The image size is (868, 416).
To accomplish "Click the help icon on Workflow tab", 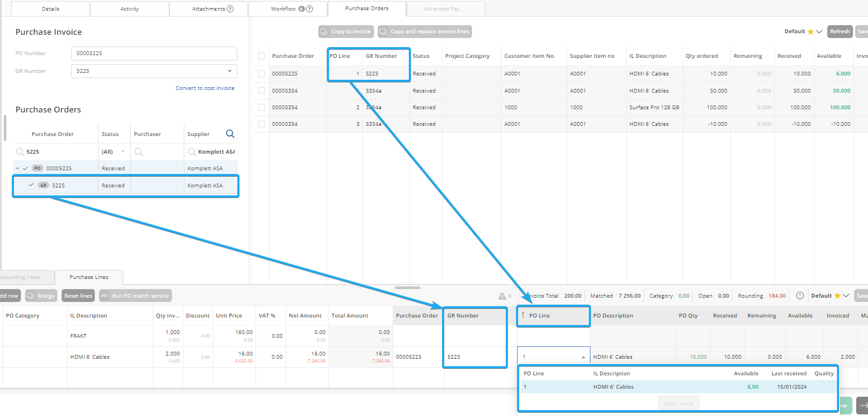I will pyautogui.click(x=309, y=9).
